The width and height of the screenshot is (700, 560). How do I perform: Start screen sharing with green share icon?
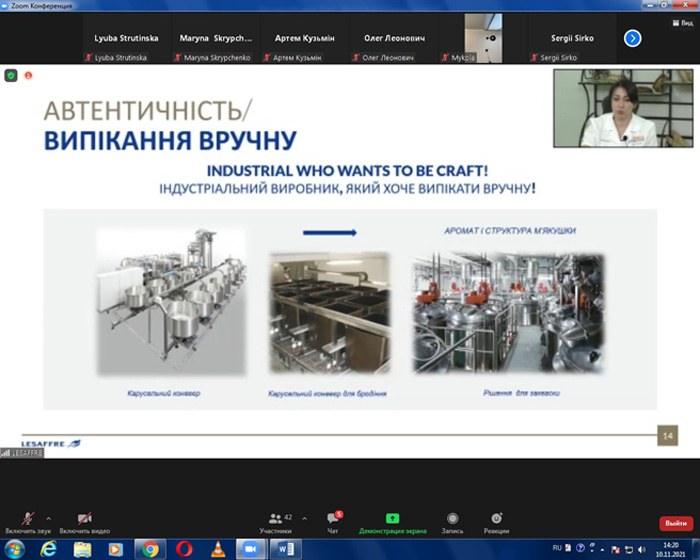point(392,518)
